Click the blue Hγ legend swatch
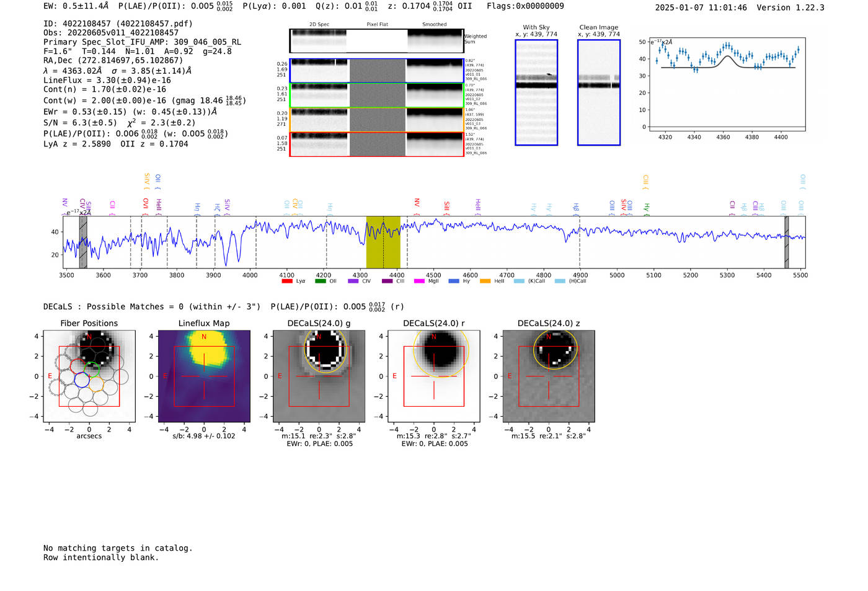868x591 pixels. tap(453, 281)
